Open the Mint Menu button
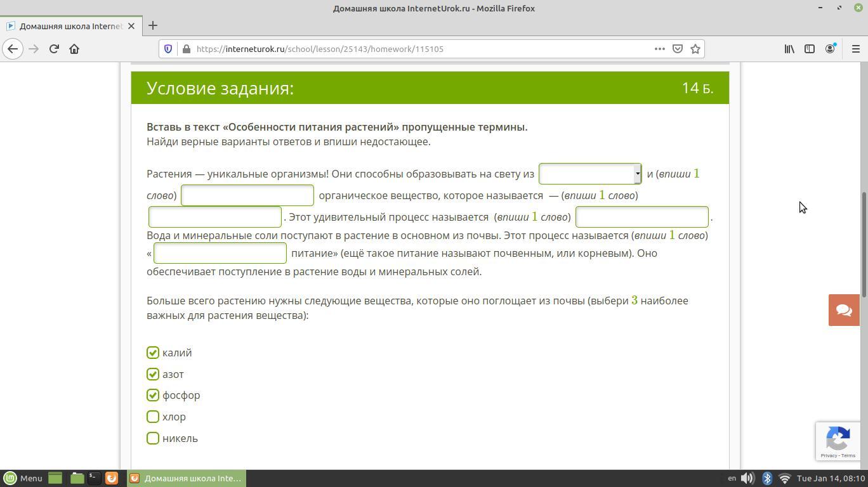 pos(23,478)
